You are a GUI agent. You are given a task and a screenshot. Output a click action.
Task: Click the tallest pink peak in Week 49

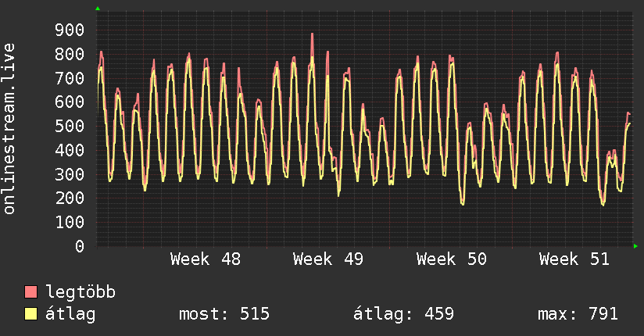pyautogui.click(x=312, y=34)
